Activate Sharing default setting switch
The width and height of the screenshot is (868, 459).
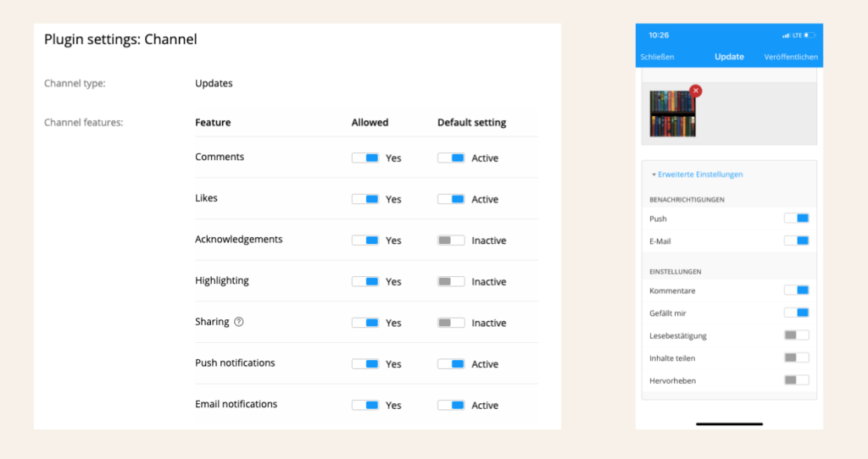point(451,323)
